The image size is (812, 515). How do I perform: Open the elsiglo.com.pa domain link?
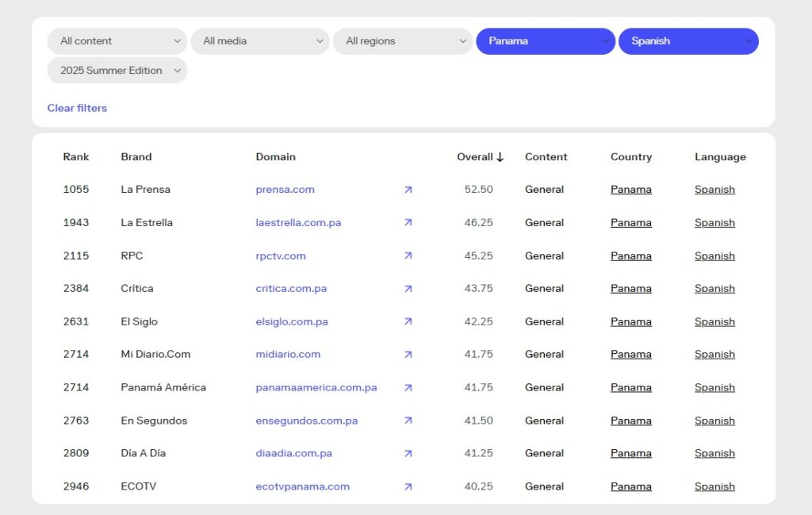coord(292,321)
